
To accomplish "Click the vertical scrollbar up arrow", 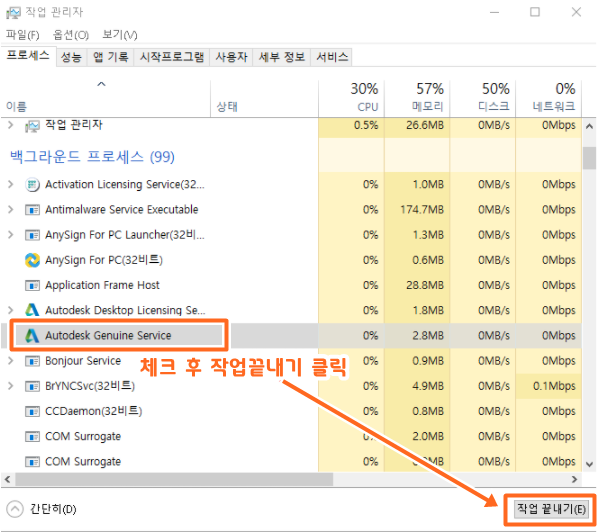I will pos(590,126).
